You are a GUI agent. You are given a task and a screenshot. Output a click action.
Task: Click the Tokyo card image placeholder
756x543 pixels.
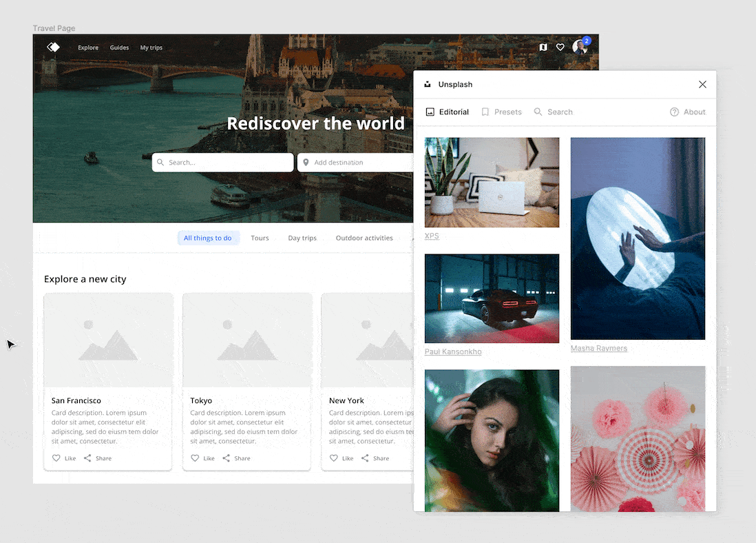pos(247,340)
